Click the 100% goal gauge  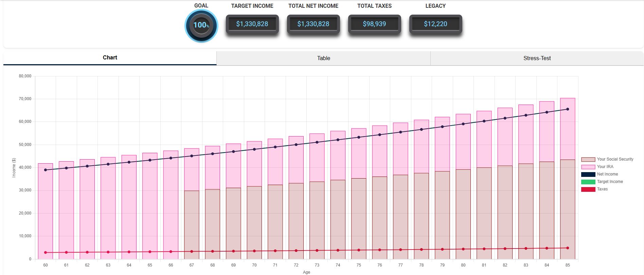coord(201,25)
